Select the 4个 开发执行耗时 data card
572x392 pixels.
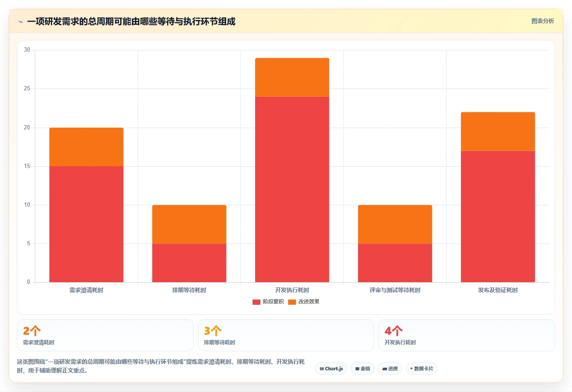pos(467,335)
